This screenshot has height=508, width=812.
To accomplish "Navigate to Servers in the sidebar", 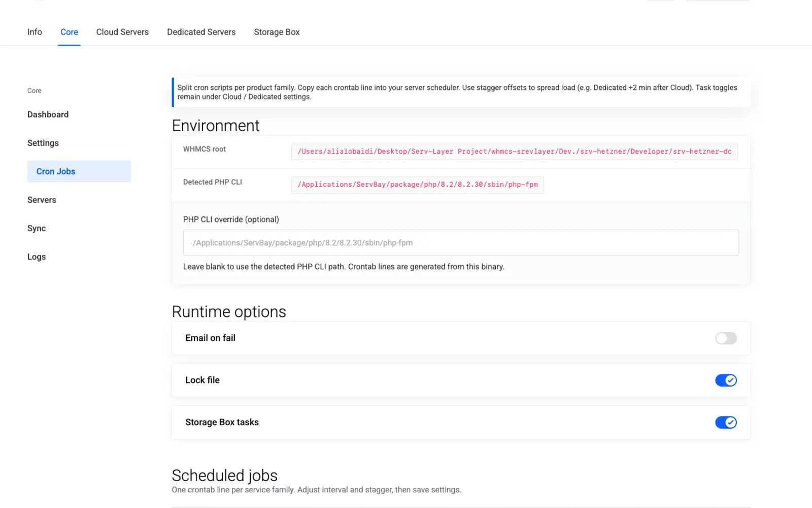I will tap(42, 200).
